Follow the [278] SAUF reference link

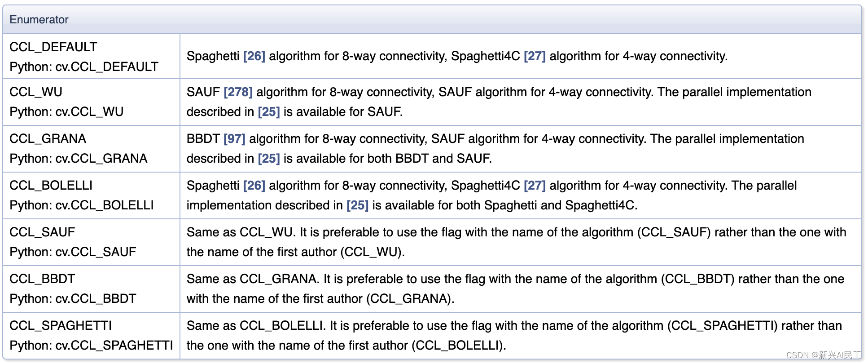[238, 92]
